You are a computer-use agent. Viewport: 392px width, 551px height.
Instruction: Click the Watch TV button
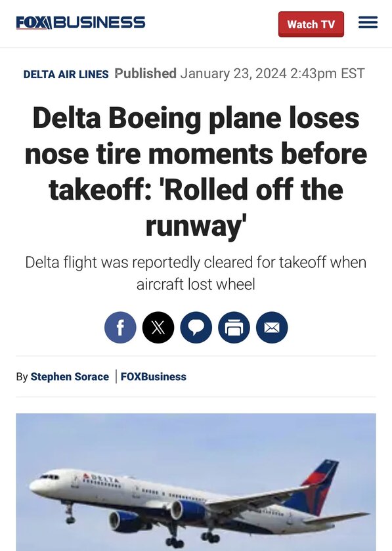[x=311, y=24]
